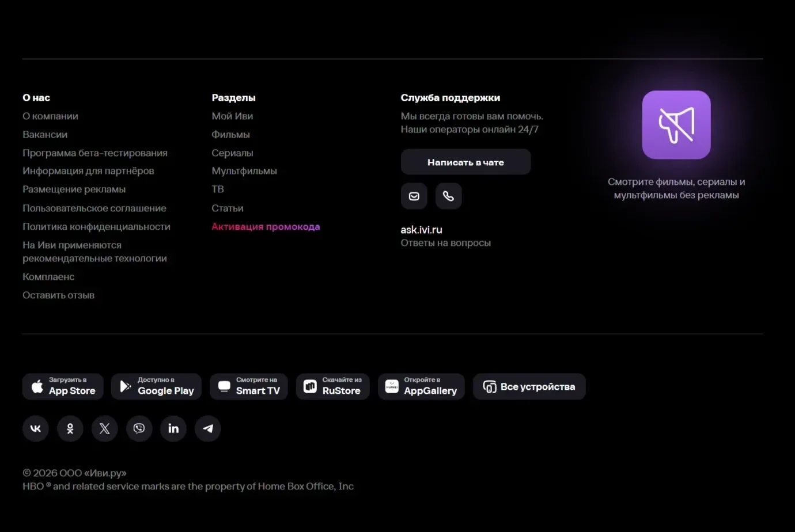Open the "О компании" link
Image resolution: width=795 pixels, height=532 pixels.
click(x=51, y=116)
